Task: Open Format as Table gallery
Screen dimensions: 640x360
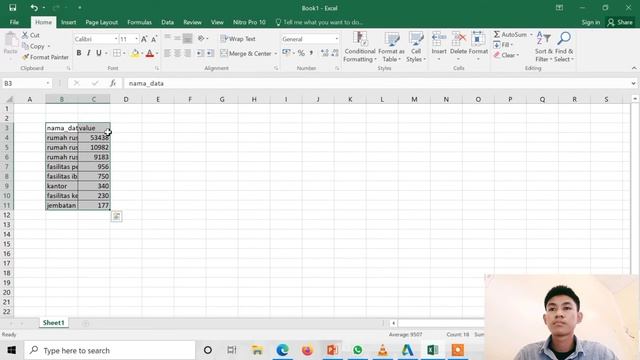Action: click(x=391, y=47)
